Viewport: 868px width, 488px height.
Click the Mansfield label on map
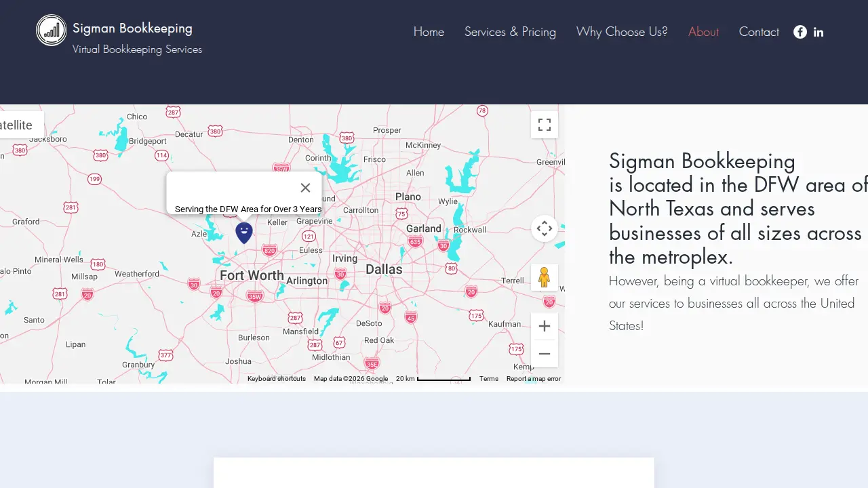[x=301, y=331]
